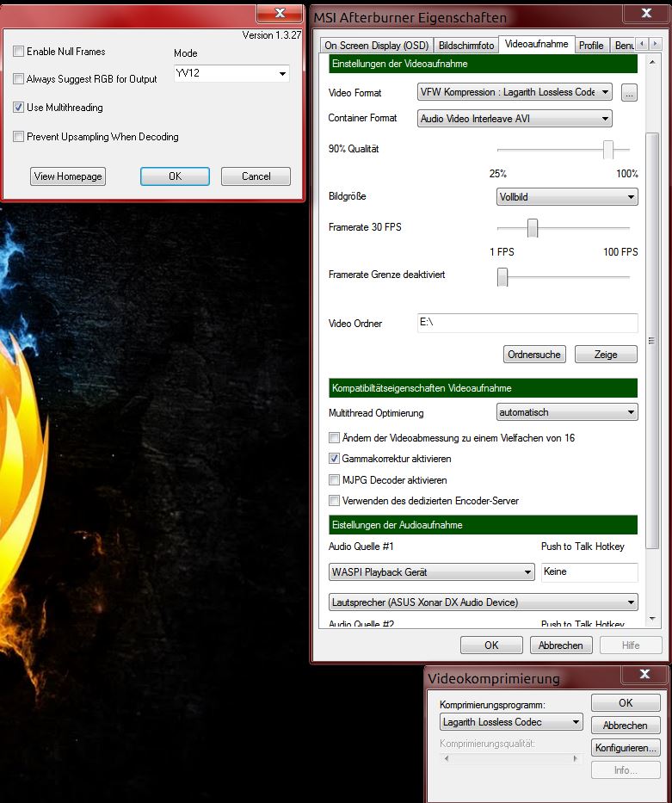Click Push to Talk Hotkey field Keine

click(x=589, y=572)
